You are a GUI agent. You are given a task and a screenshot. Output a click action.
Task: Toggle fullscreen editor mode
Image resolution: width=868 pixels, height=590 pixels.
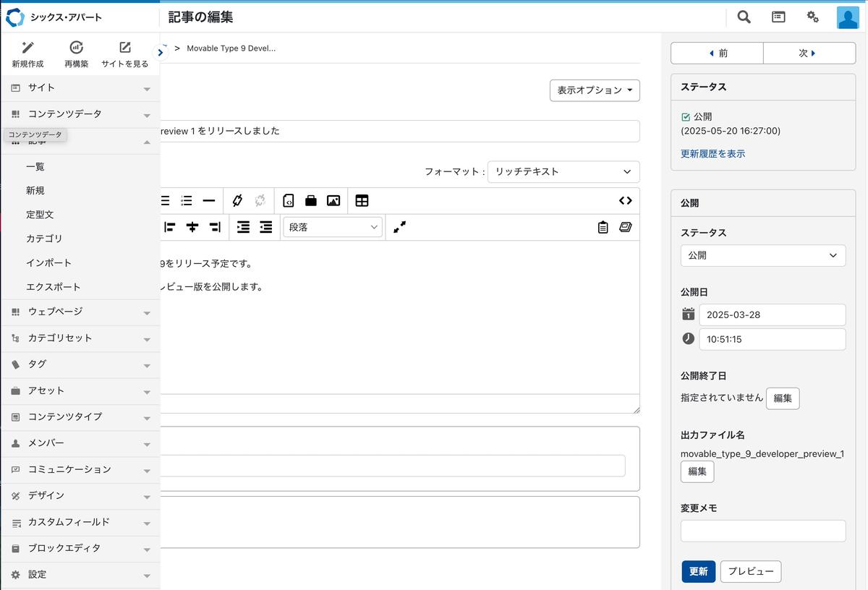[x=399, y=227]
